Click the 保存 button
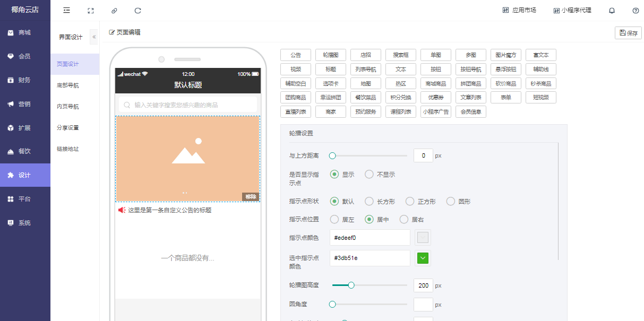644x321 pixels. 628,33
